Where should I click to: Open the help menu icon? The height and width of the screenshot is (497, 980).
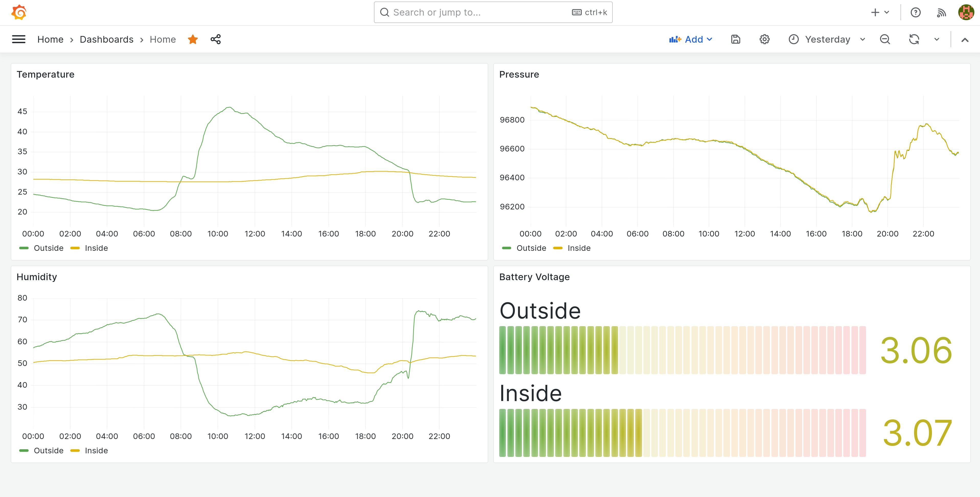coord(916,12)
